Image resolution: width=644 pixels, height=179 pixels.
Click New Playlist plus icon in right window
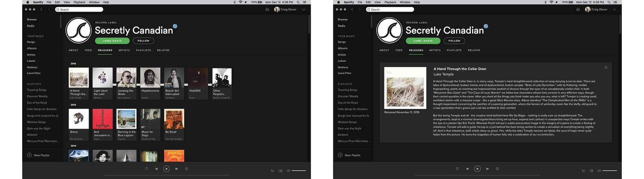pyautogui.click(x=340, y=155)
